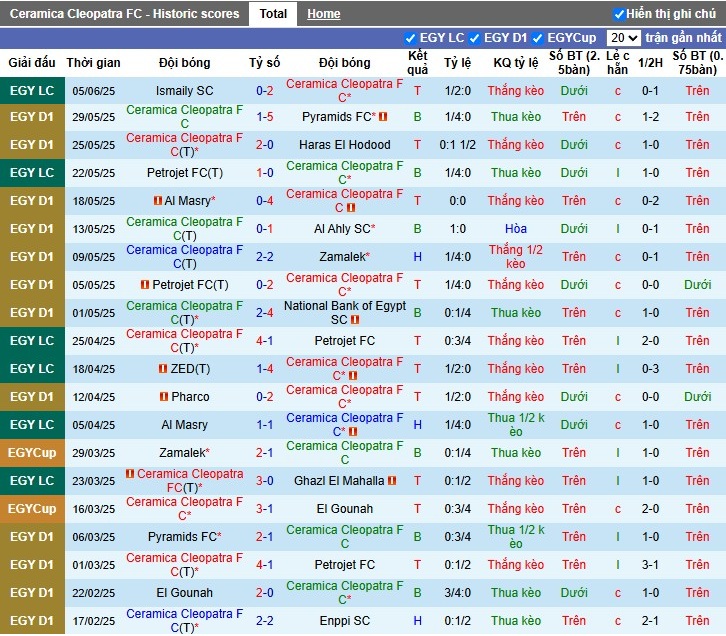Click red card icon after Ceramica Cleopatra on 18/04/25

[x=353, y=375]
